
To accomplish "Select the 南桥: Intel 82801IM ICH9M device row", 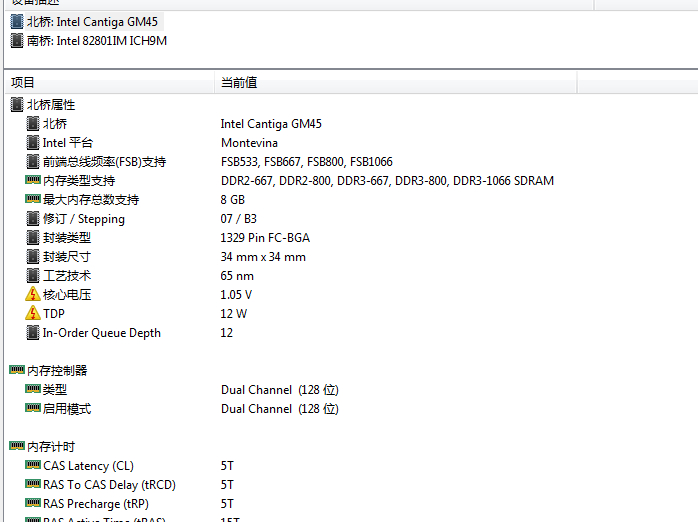I will pyautogui.click(x=89, y=41).
